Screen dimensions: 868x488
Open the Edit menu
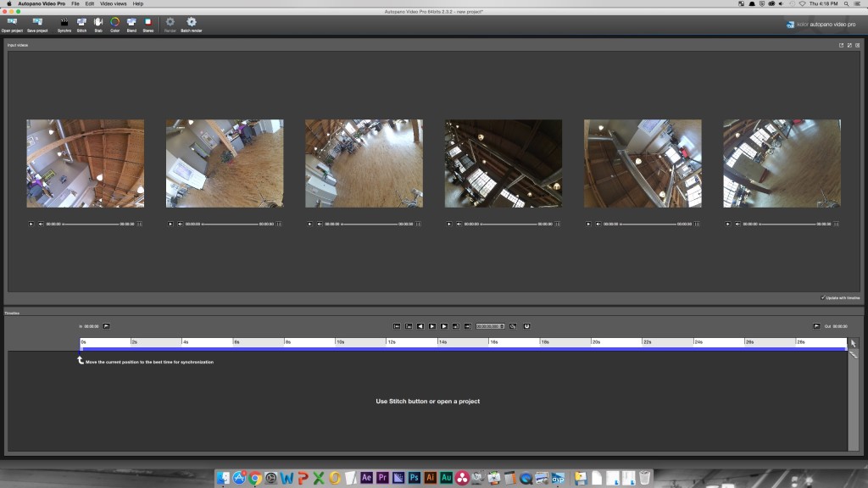pos(90,3)
